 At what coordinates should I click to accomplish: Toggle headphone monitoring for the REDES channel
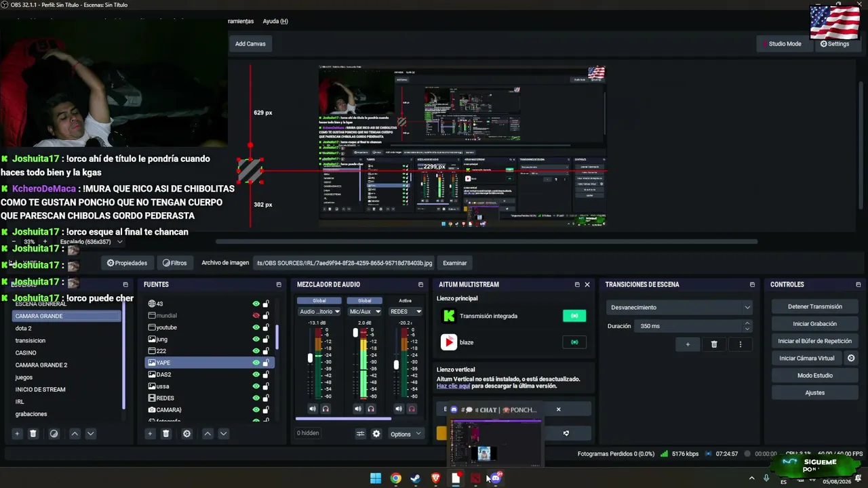coord(412,409)
